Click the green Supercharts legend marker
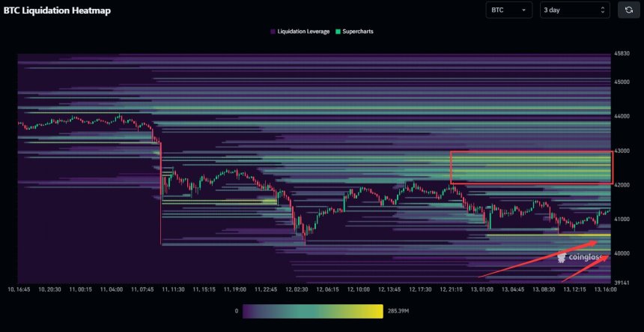The width and height of the screenshot is (644, 332). 340,31
